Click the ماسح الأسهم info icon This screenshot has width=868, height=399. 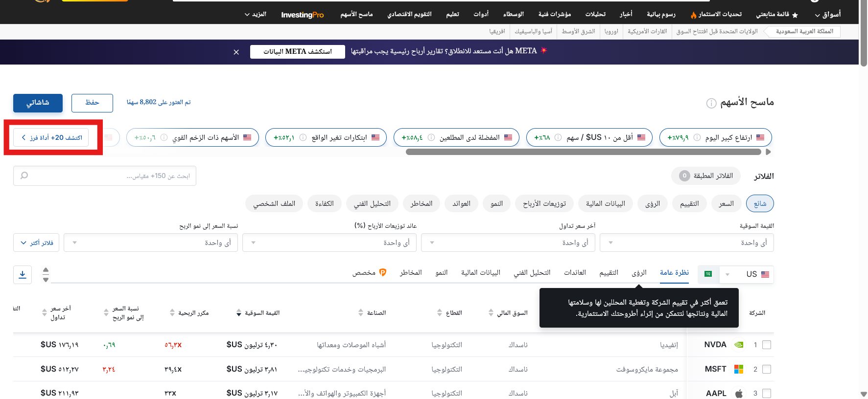click(x=711, y=103)
